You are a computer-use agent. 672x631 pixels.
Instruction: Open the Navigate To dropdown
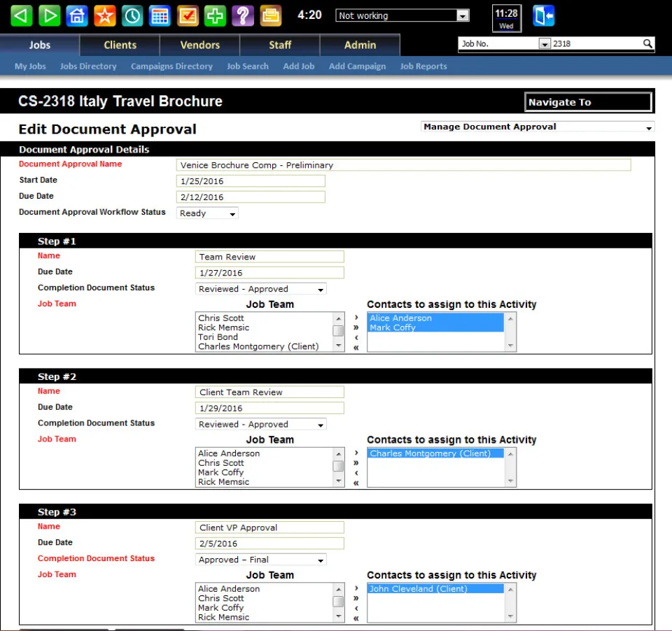point(588,102)
